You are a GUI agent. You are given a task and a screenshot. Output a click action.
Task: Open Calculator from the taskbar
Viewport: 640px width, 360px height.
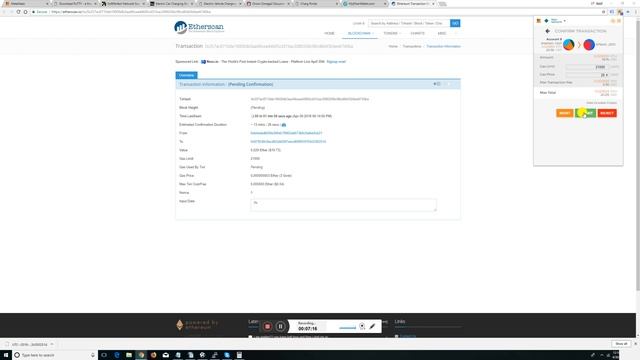[239, 355]
